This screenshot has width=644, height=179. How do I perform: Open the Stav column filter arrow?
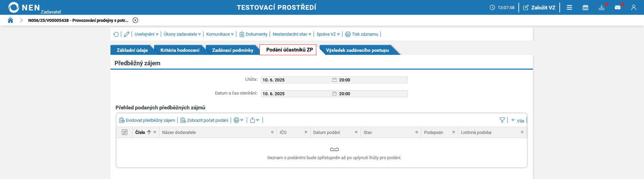[x=417, y=133]
